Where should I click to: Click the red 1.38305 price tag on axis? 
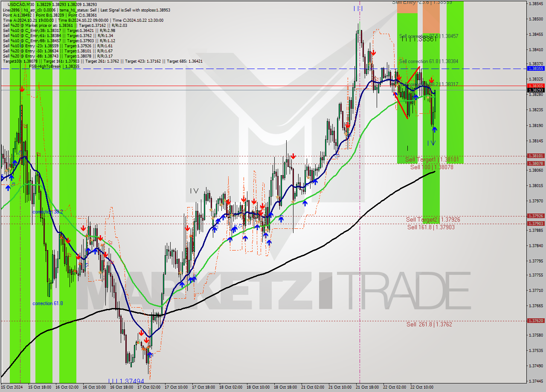pos(536,85)
